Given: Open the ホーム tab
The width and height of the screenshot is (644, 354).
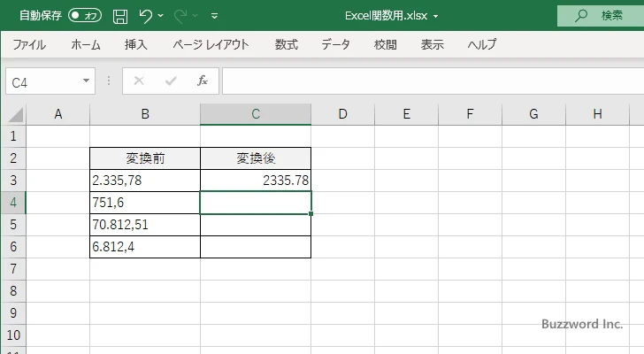Looking at the screenshot, I should [86, 44].
